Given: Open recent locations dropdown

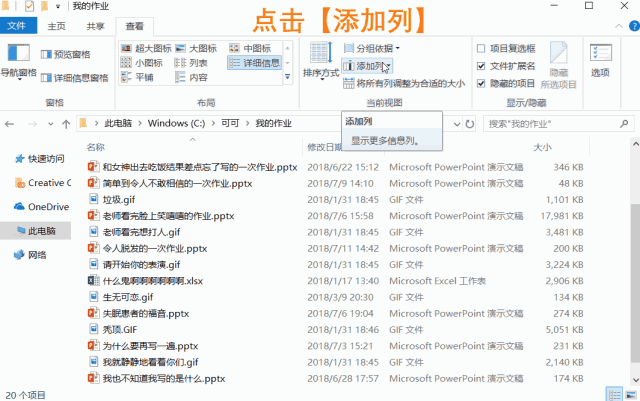Looking at the screenshot, I should (51, 124).
